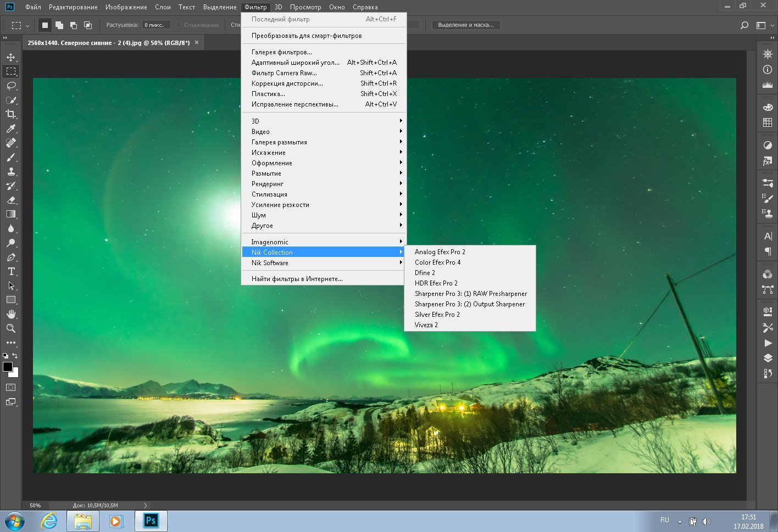Select the Pen tool
Viewport: 778px width, 532px height.
pyautogui.click(x=11, y=257)
